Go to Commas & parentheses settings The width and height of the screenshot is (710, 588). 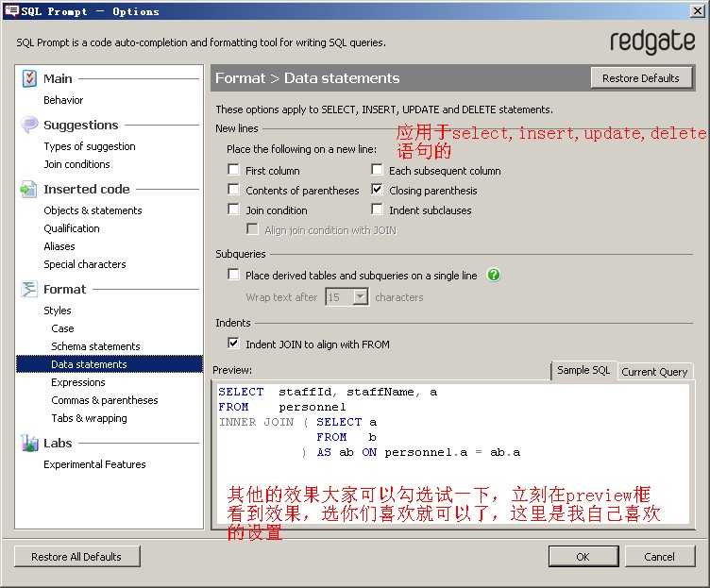point(105,400)
